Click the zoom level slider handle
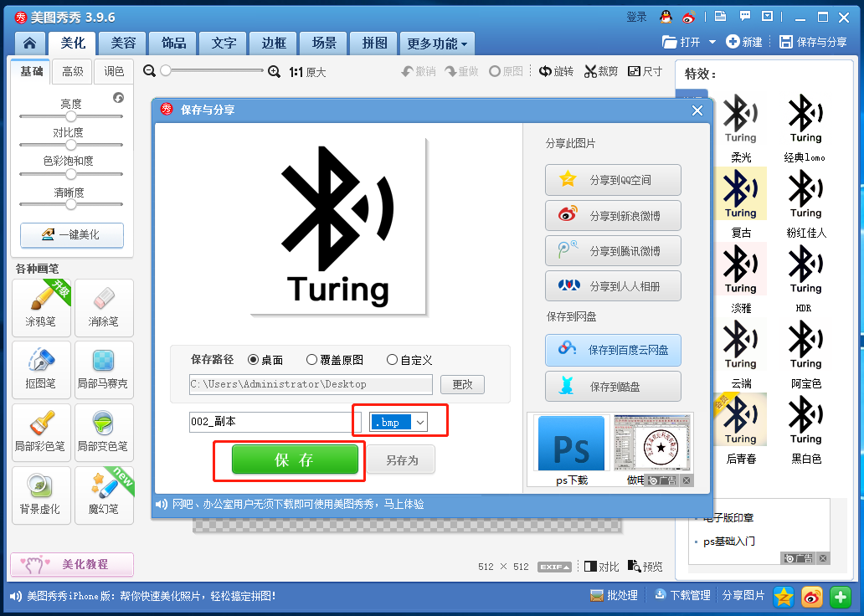The height and width of the screenshot is (616, 864). click(165, 70)
